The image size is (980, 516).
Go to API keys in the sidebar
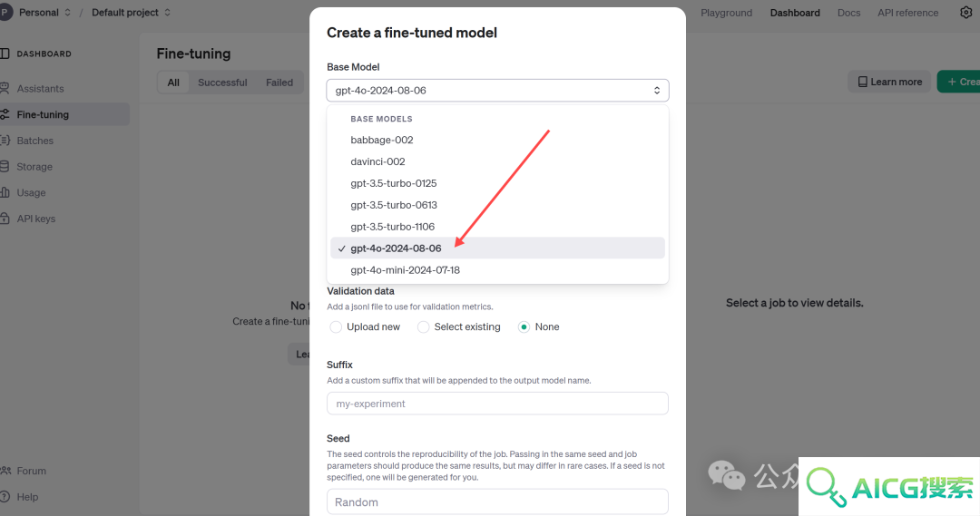(x=36, y=219)
